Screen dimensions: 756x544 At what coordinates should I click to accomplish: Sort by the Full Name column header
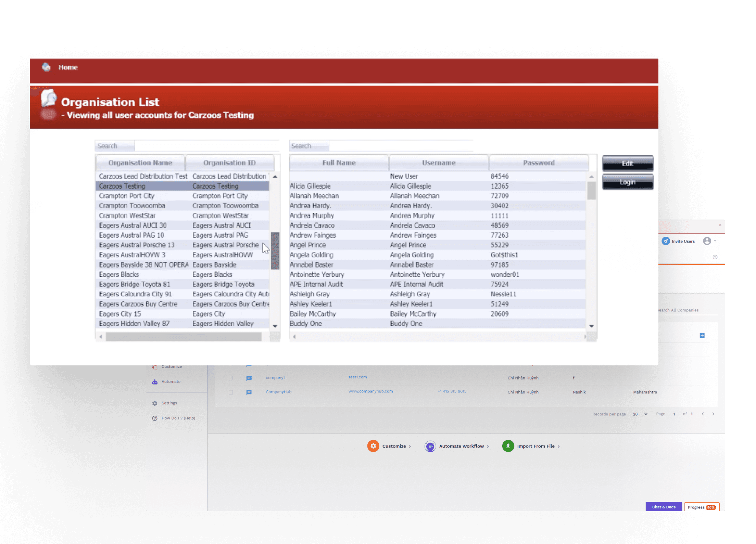pos(339,163)
